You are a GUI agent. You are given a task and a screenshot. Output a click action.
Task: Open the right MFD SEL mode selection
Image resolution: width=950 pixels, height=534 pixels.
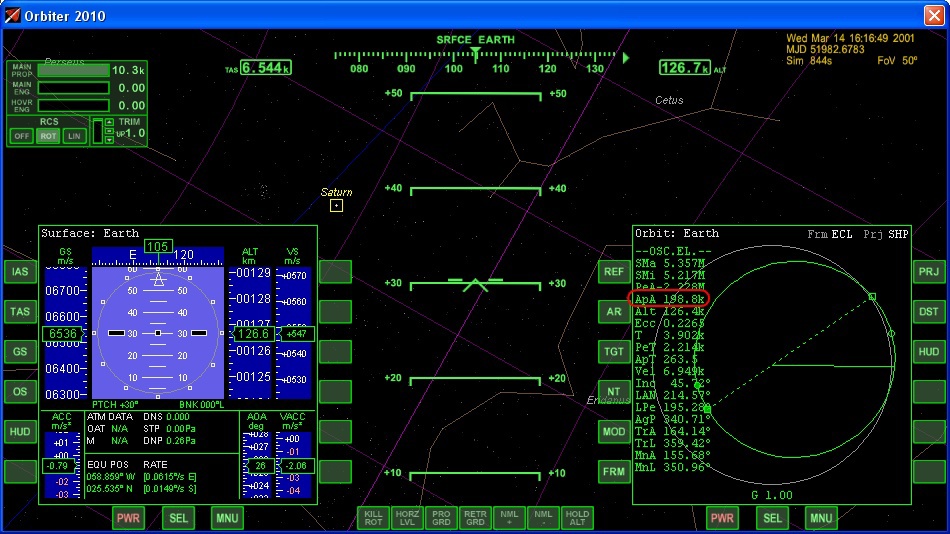[x=772, y=518]
